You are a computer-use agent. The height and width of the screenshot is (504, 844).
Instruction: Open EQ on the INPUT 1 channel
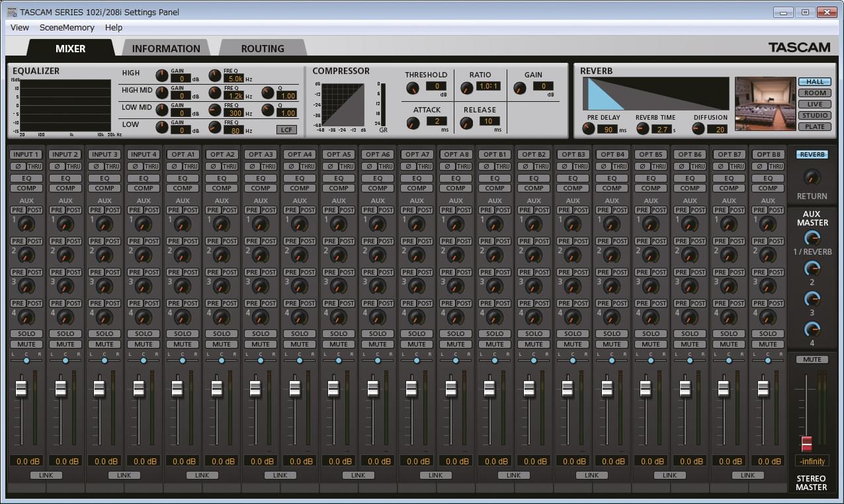[x=26, y=178]
